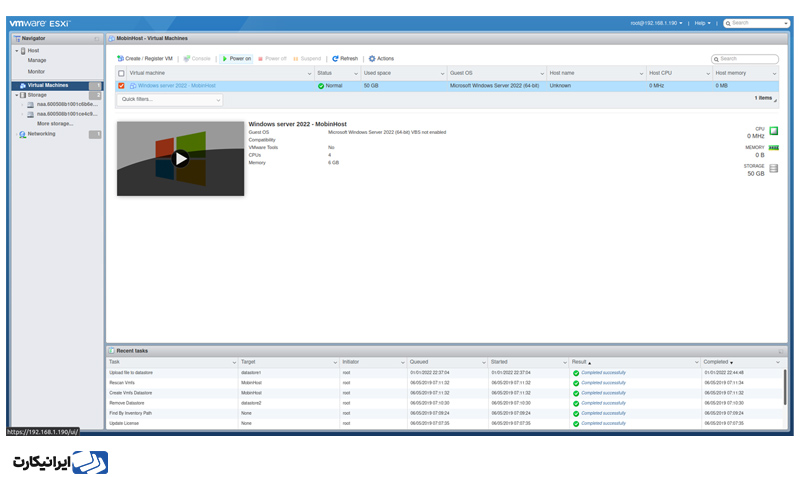Open the root@192.168.1.190 user dropdown

click(656, 23)
